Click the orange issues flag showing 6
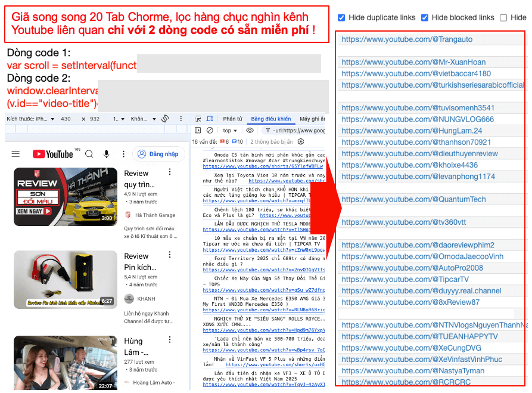The height and width of the screenshot is (393, 532). [224, 141]
